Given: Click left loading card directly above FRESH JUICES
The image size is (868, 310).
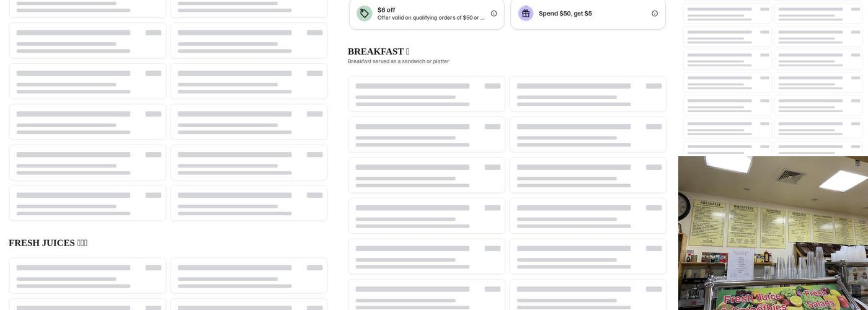Looking at the screenshot, I should tap(87, 203).
